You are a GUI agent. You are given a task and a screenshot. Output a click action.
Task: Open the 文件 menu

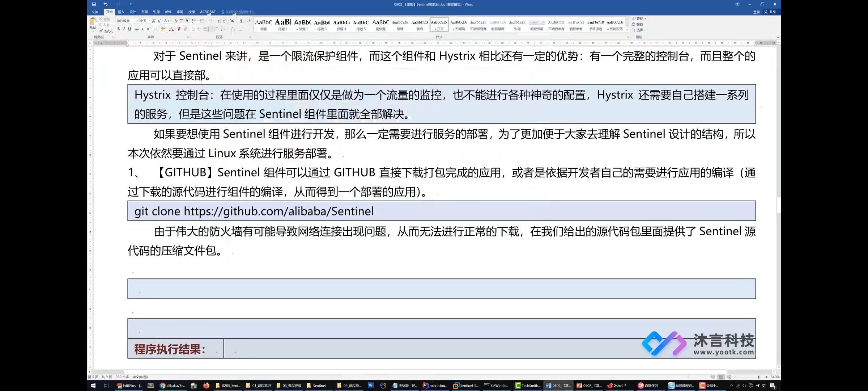pos(95,12)
